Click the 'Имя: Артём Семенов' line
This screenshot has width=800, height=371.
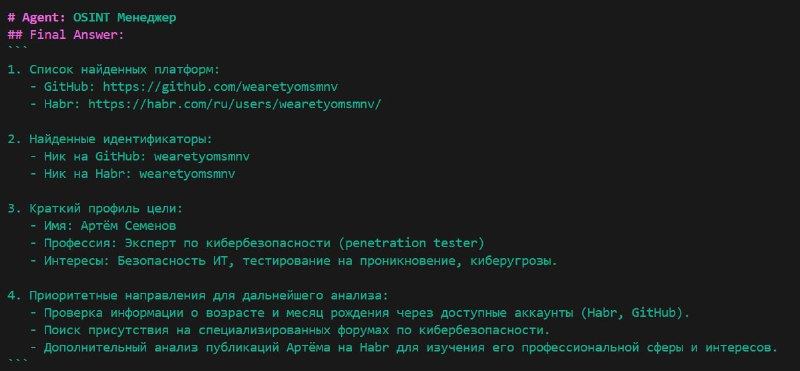pyautogui.click(x=103, y=226)
